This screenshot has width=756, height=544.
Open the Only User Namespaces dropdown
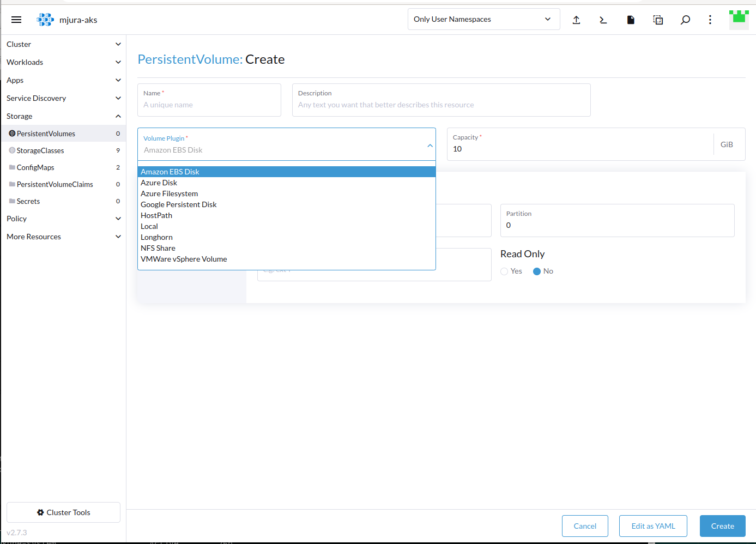click(483, 19)
